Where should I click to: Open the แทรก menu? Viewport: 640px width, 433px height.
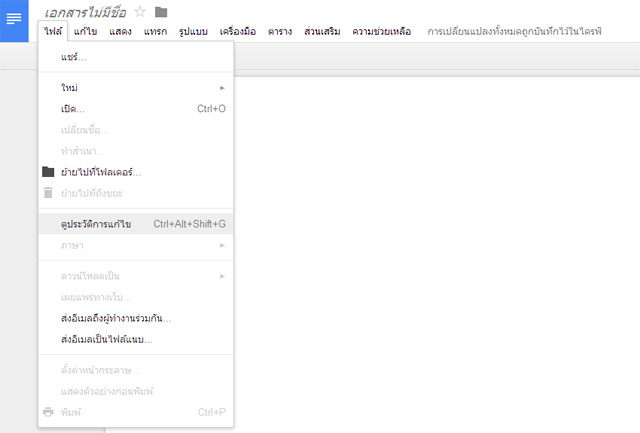click(x=155, y=31)
